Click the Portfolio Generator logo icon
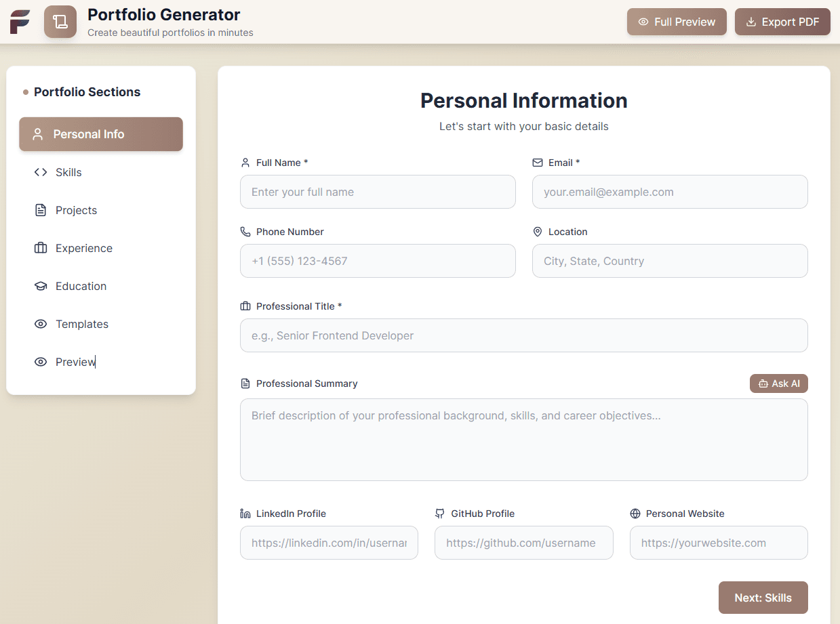 pos(60,22)
